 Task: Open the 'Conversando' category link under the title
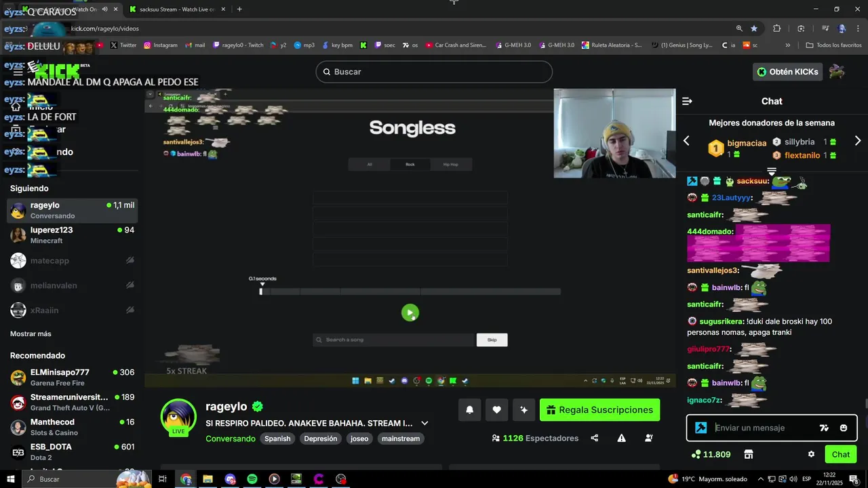click(x=231, y=439)
